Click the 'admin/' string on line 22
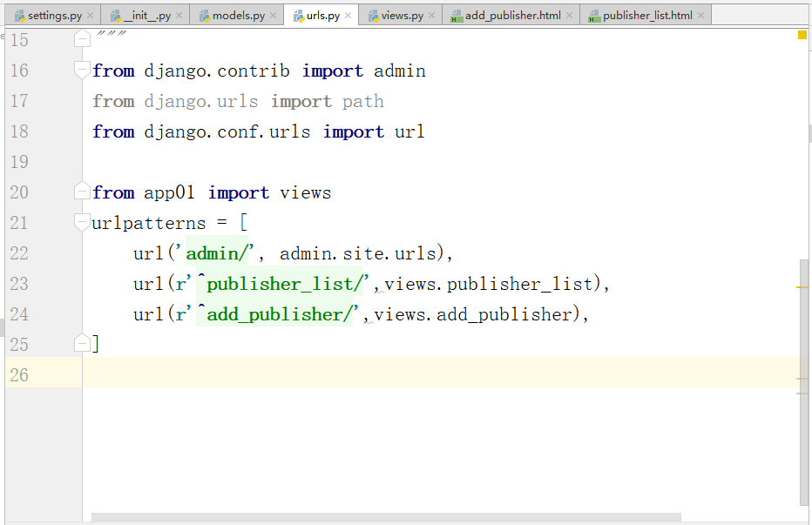The width and height of the screenshot is (812, 525). (x=217, y=253)
